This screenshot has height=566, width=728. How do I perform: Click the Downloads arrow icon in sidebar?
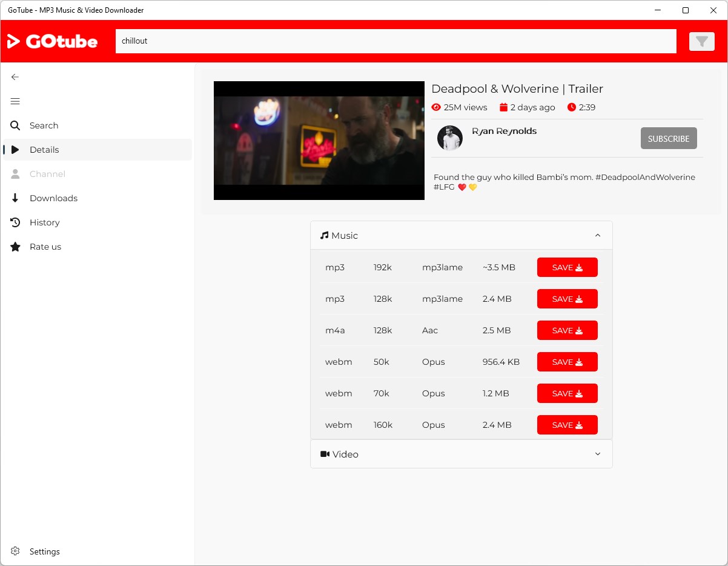15,198
